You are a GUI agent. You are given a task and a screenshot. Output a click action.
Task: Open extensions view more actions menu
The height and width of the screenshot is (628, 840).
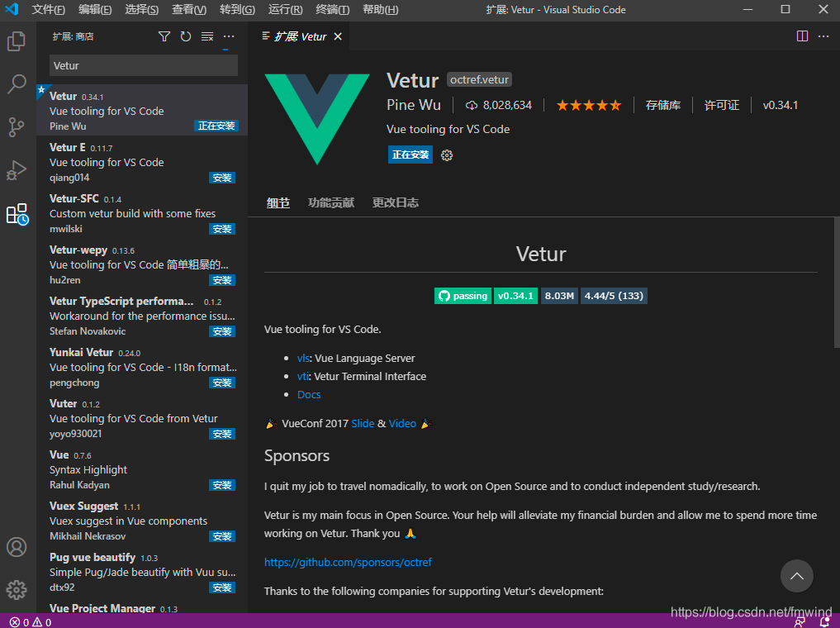point(229,36)
